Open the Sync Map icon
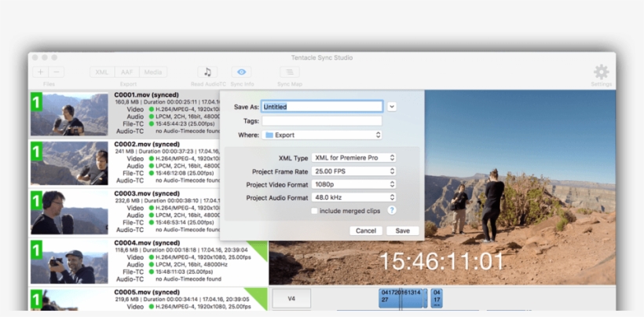 tap(290, 72)
